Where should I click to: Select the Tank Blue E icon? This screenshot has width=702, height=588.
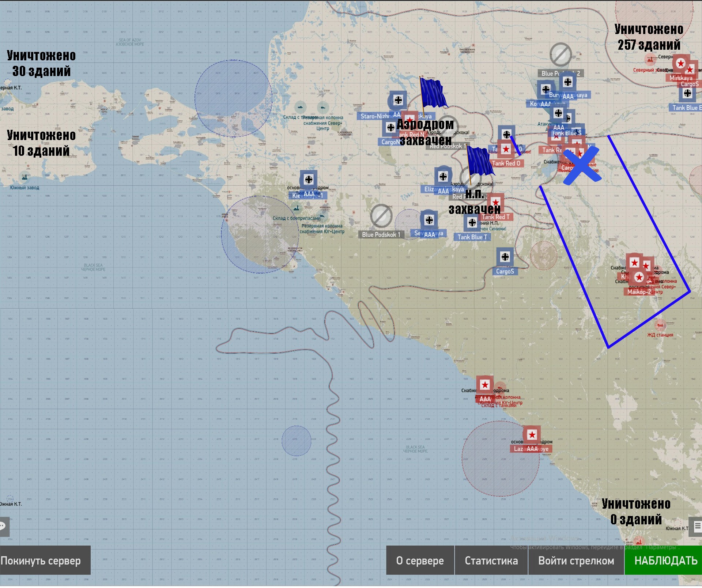tap(687, 94)
